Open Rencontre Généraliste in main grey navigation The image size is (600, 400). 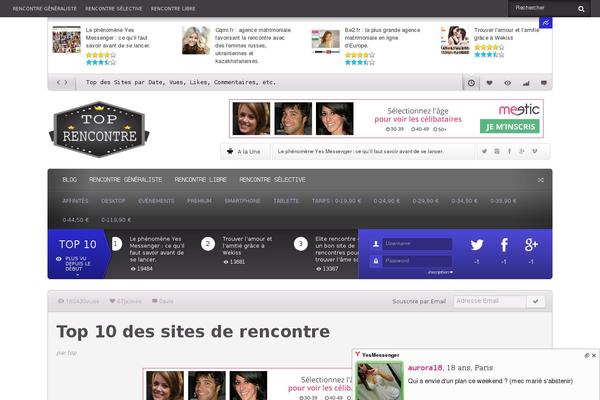pos(126,180)
